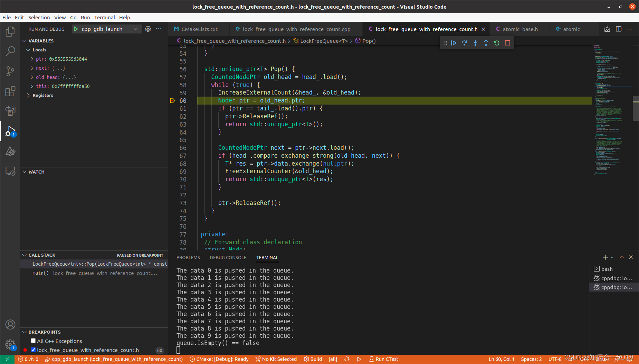Click the editor minimap scrollbar slider
Screen dimensions: 639x364
click(636, 109)
